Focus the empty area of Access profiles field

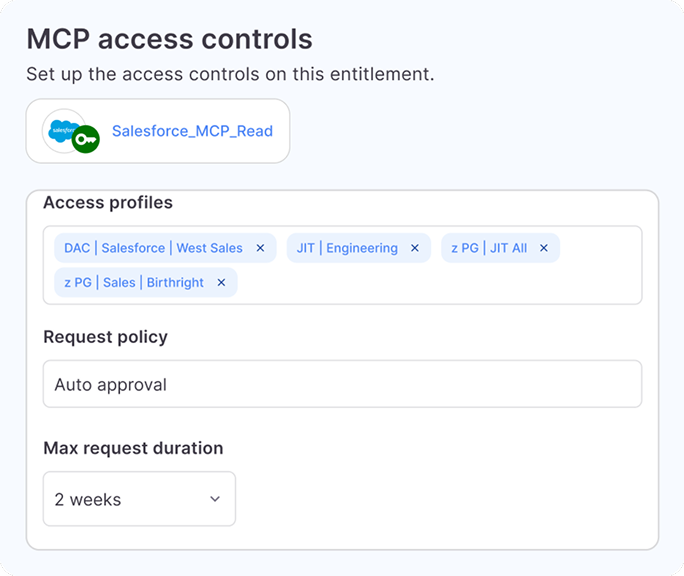click(440, 283)
